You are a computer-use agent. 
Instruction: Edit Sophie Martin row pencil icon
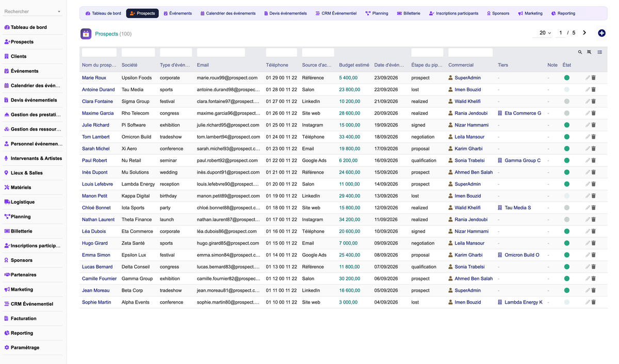pos(588,302)
